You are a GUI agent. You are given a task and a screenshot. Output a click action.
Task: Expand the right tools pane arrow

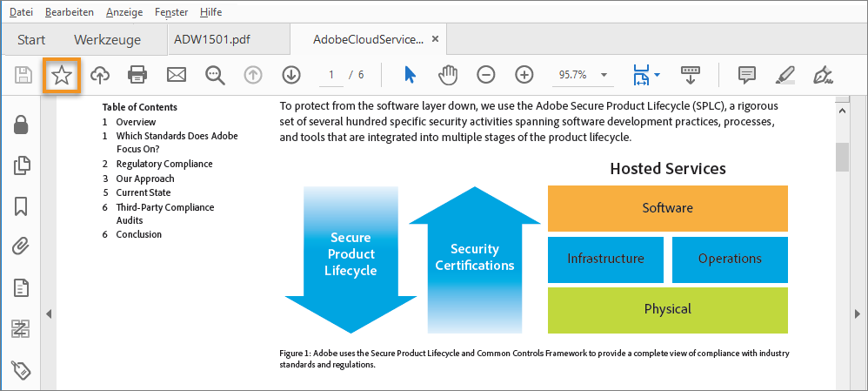858,314
